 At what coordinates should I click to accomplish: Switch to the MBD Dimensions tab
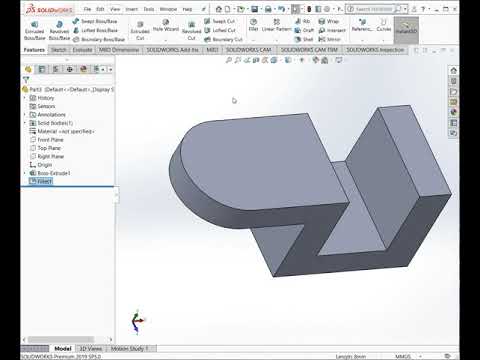[x=119, y=50]
